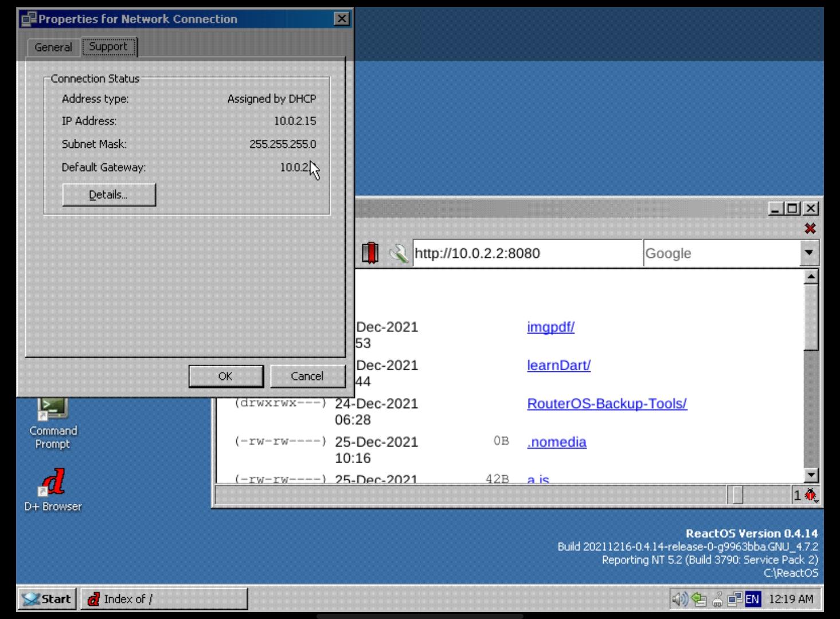The image size is (840, 619).
Task: Switch to the General tab
Action: (x=53, y=47)
